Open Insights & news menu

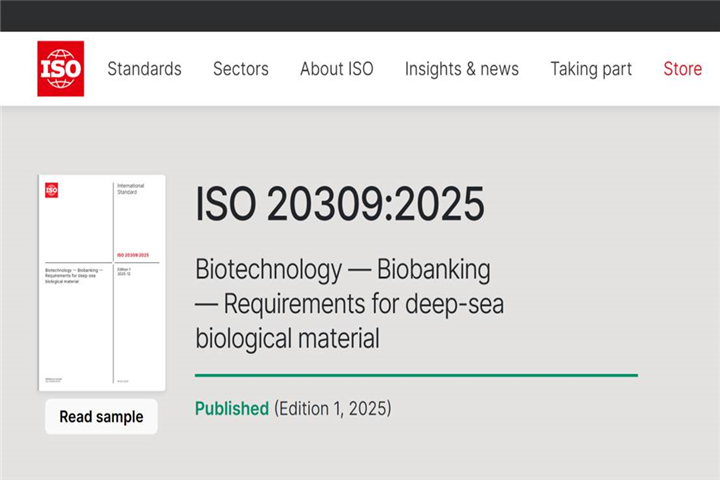pyautogui.click(x=461, y=69)
